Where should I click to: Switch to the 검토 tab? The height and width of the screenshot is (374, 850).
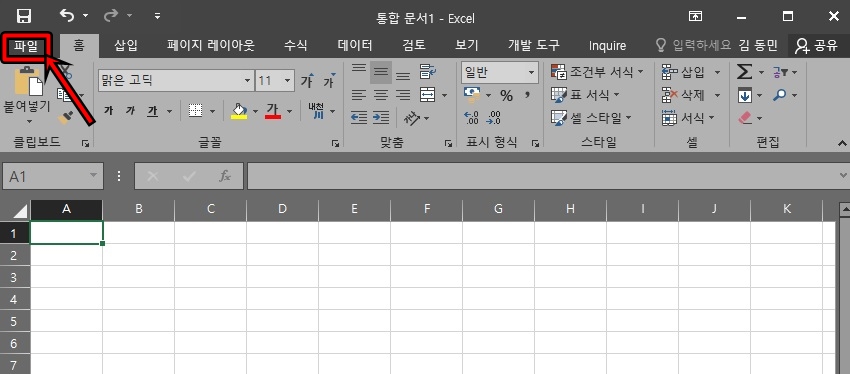tap(414, 46)
